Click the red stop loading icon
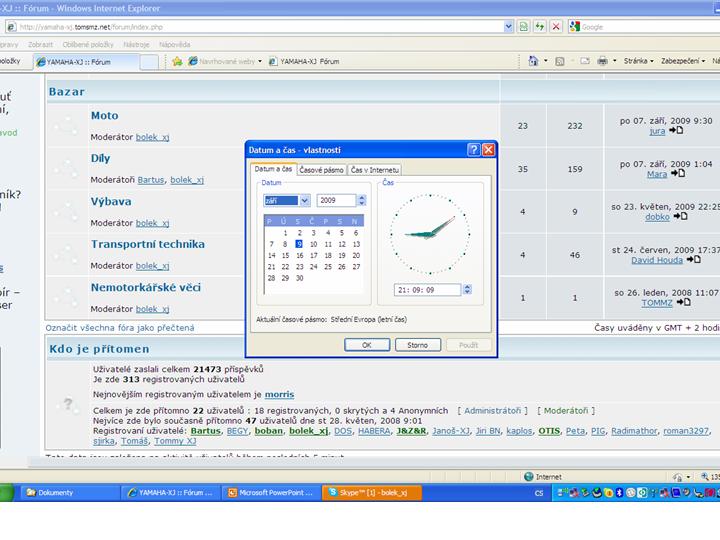The width and height of the screenshot is (720, 540). point(555,27)
